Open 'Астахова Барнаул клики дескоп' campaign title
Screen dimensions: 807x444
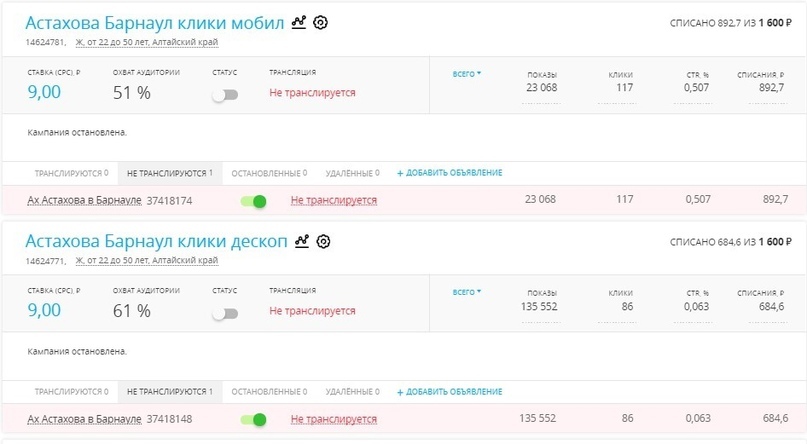click(155, 242)
